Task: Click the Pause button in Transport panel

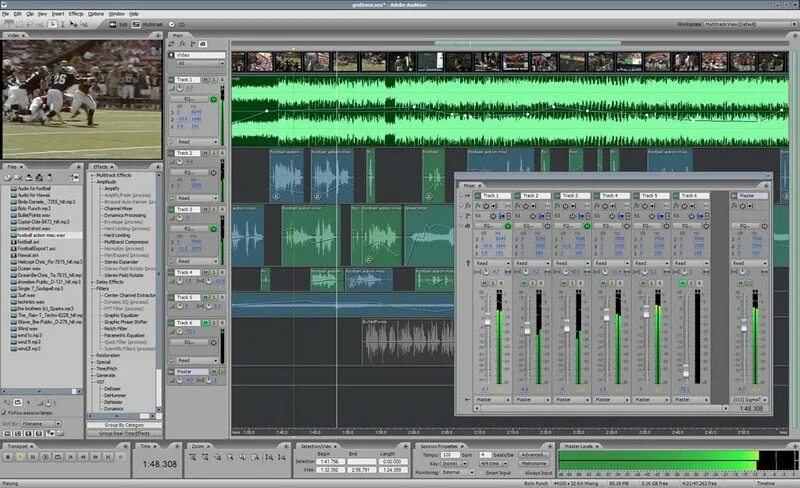Action: (x=33, y=457)
